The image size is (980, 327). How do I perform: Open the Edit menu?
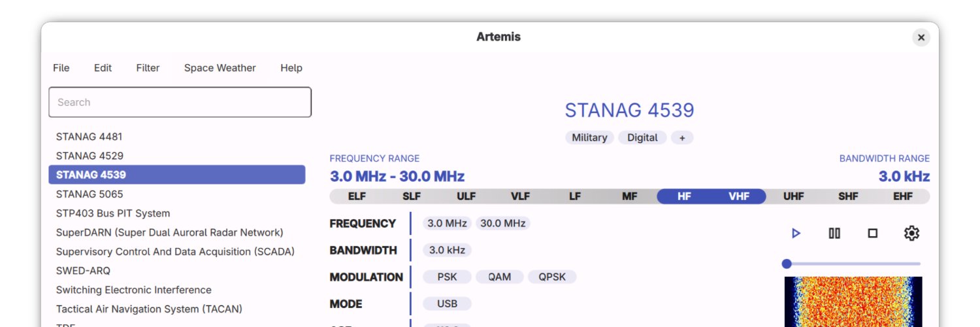[x=103, y=68]
